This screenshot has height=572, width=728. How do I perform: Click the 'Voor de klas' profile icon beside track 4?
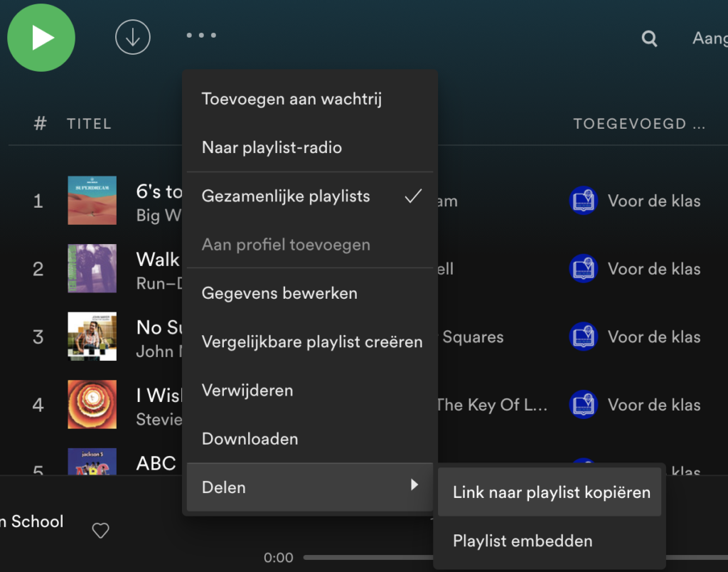(x=583, y=404)
